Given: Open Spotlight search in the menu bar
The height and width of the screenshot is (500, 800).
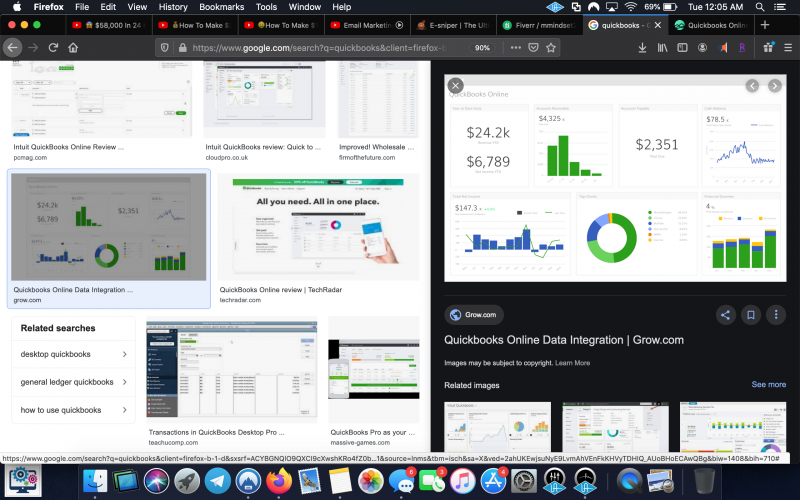Looking at the screenshot, I should click(760, 7).
